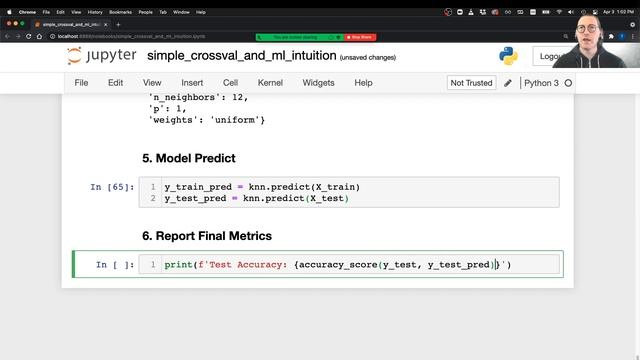Stop the screen share
This screenshot has height=360, width=640.
(360, 37)
